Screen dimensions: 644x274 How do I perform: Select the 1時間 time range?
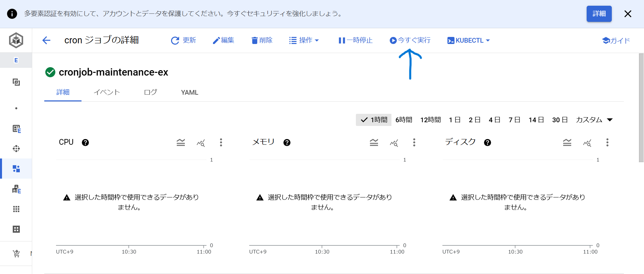[374, 120]
